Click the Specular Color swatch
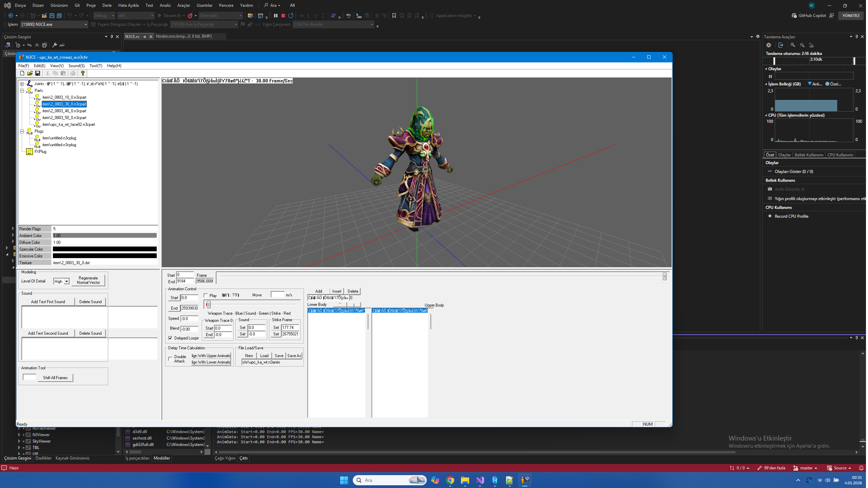The image size is (868, 488). point(105,249)
